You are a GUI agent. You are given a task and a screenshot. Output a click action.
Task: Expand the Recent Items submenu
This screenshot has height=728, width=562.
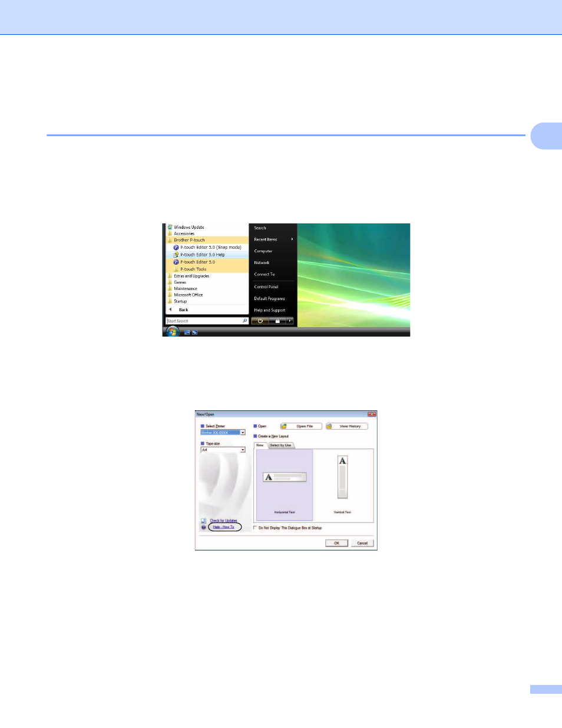[273, 239]
